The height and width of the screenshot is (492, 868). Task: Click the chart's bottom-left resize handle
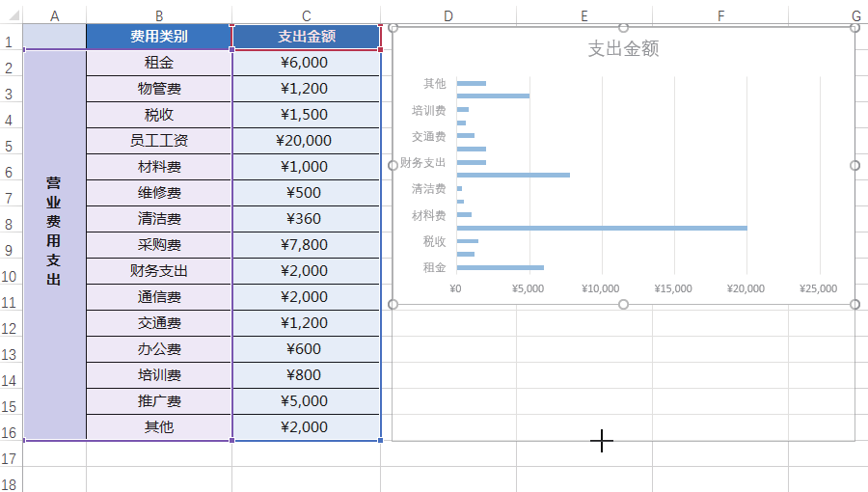coord(393,304)
